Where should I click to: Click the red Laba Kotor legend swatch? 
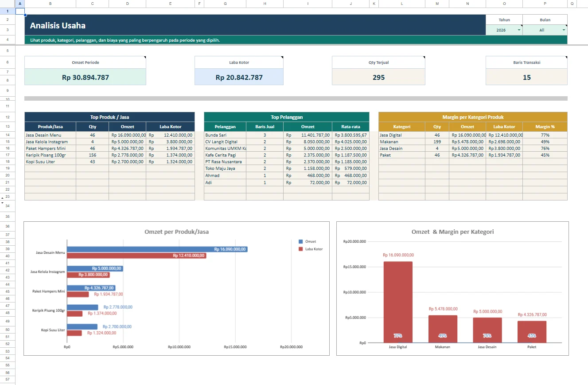pos(301,249)
